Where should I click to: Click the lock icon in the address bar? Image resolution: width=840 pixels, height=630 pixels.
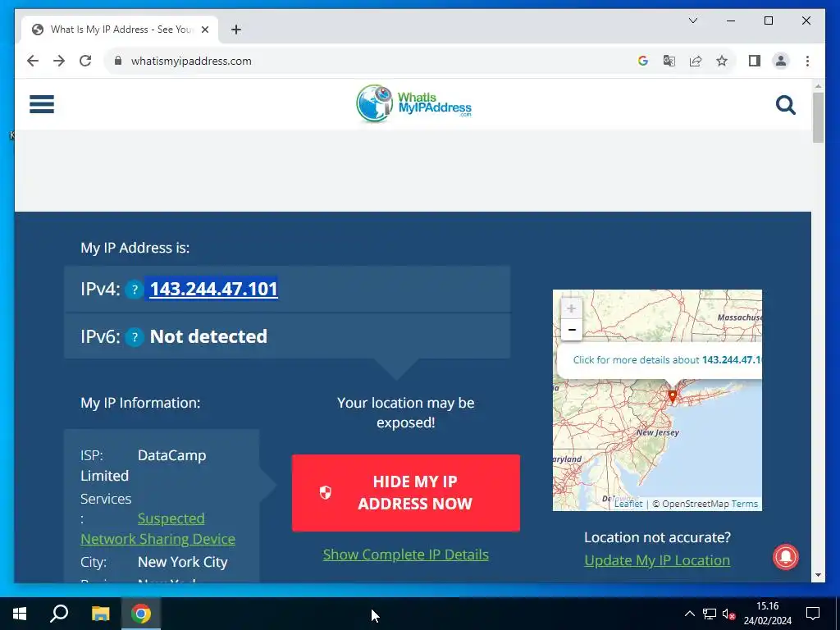[x=118, y=61]
